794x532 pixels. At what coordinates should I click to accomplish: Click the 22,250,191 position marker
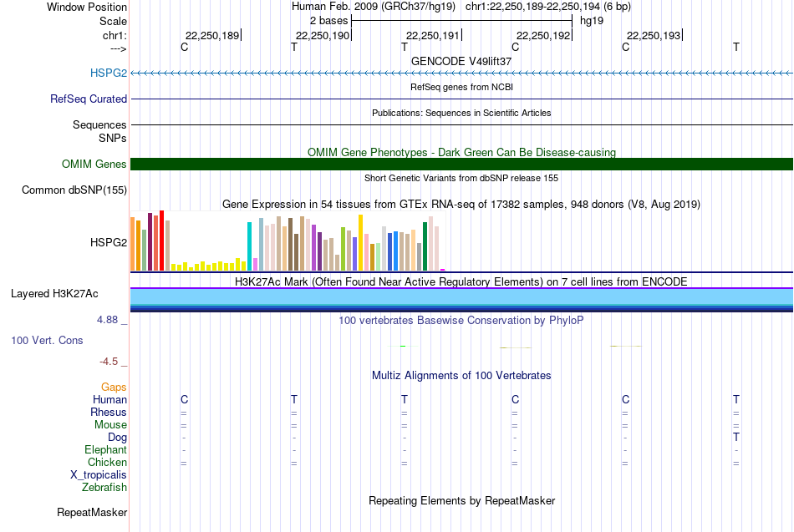click(x=433, y=35)
